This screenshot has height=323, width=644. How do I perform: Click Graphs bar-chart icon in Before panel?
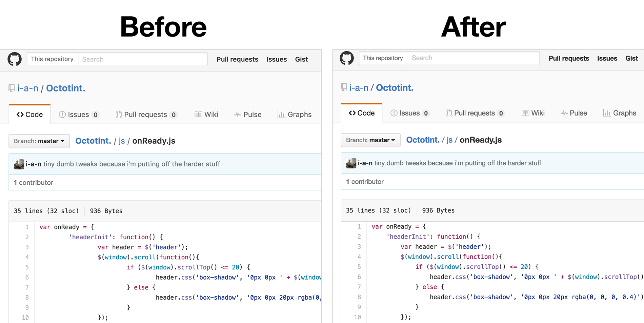[281, 115]
